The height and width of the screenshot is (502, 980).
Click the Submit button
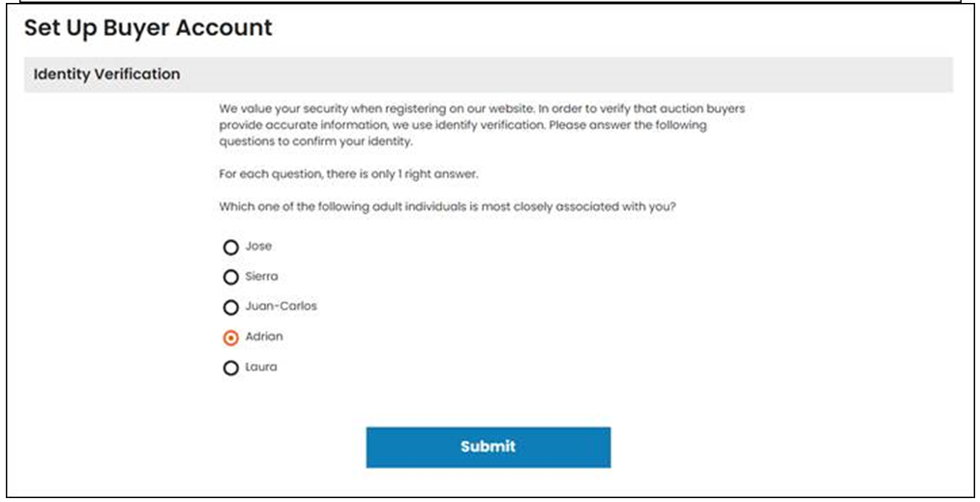pyautogui.click(x=489, y=447)
